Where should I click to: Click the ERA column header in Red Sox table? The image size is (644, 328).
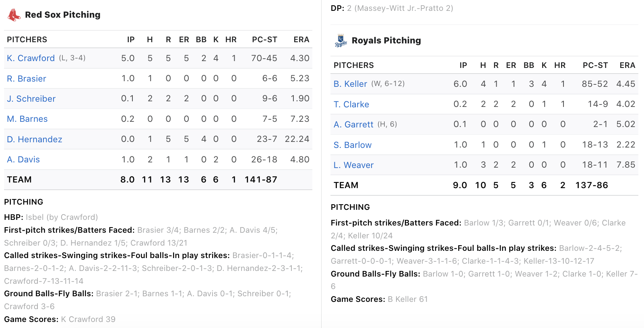(301, 40)
